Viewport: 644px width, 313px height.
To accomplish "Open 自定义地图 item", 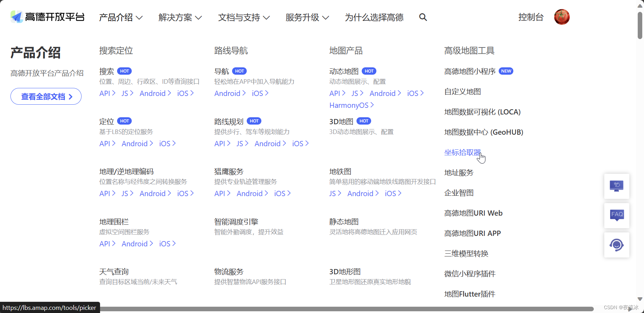I will 462,92.
